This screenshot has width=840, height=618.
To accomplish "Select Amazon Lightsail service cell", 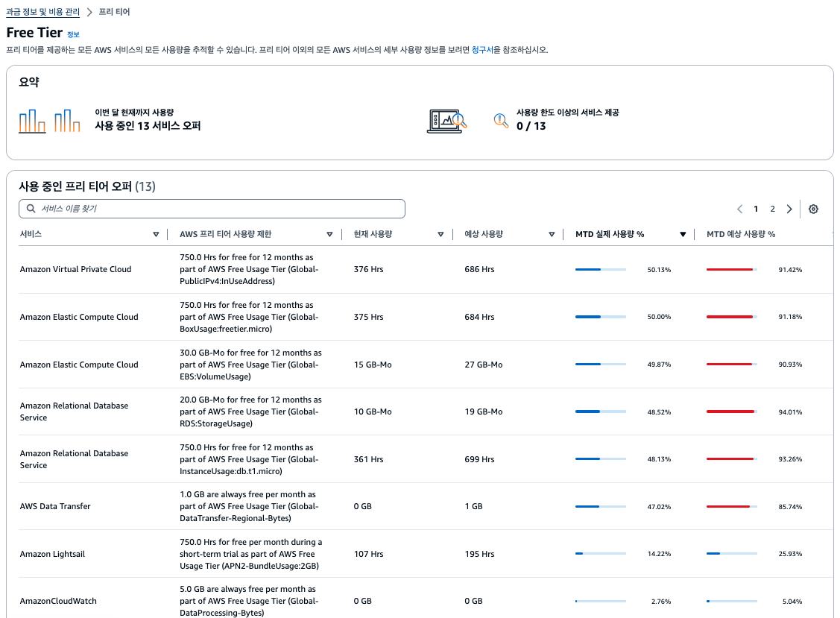I will tap(52, 554).
